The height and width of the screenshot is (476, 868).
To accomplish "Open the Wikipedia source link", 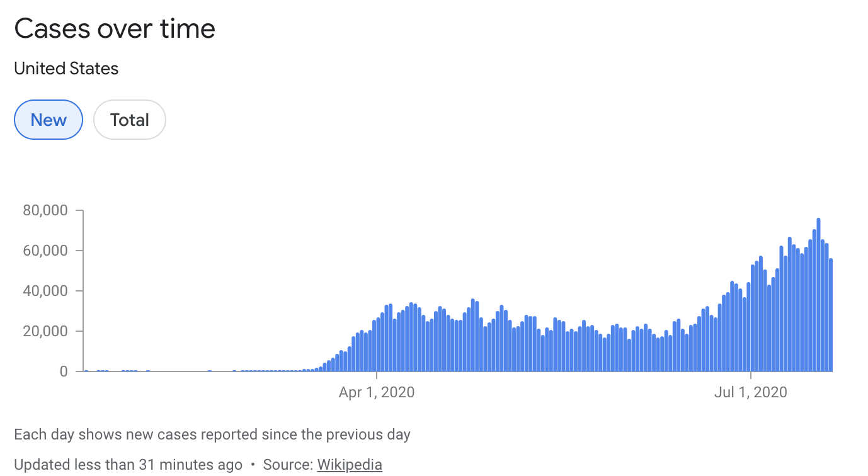I will point(350,465).
